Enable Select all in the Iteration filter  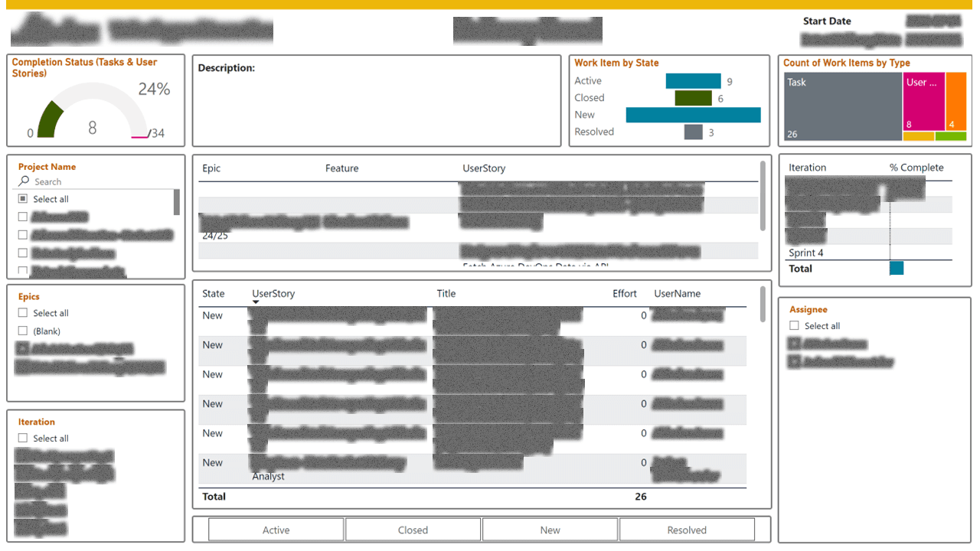24,438
